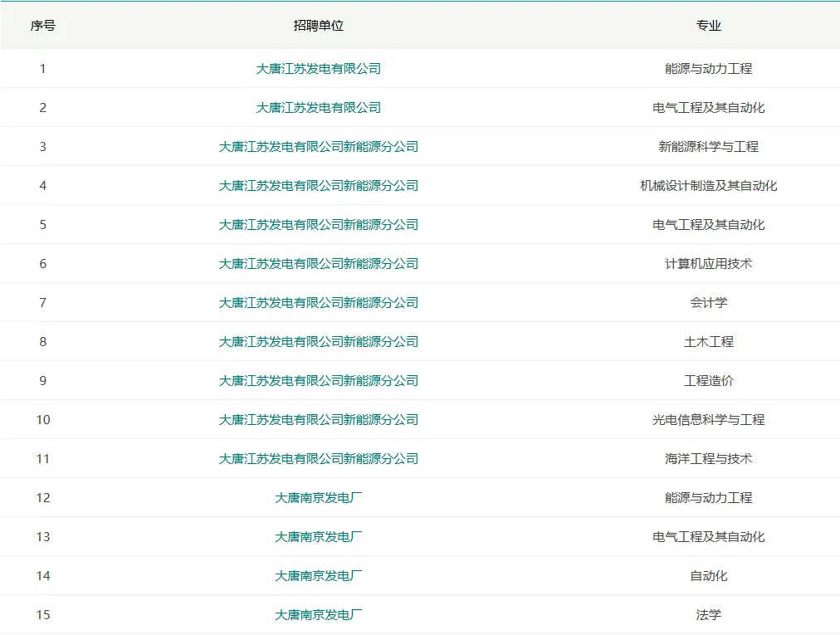Open 大唐南京发电厂 link in row 12
Viewport: 840px width, 635px height.
click(x=318, y=498)
